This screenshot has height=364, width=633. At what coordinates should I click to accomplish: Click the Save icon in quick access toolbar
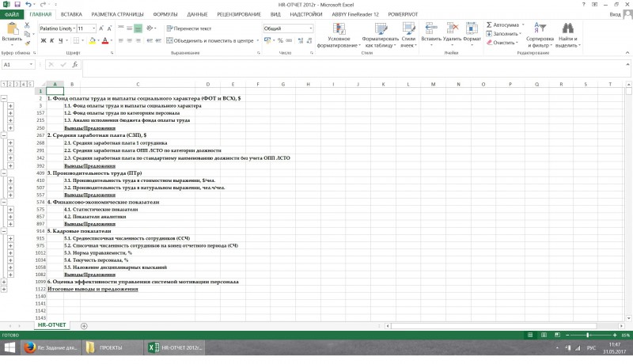(x=17, y=5)
